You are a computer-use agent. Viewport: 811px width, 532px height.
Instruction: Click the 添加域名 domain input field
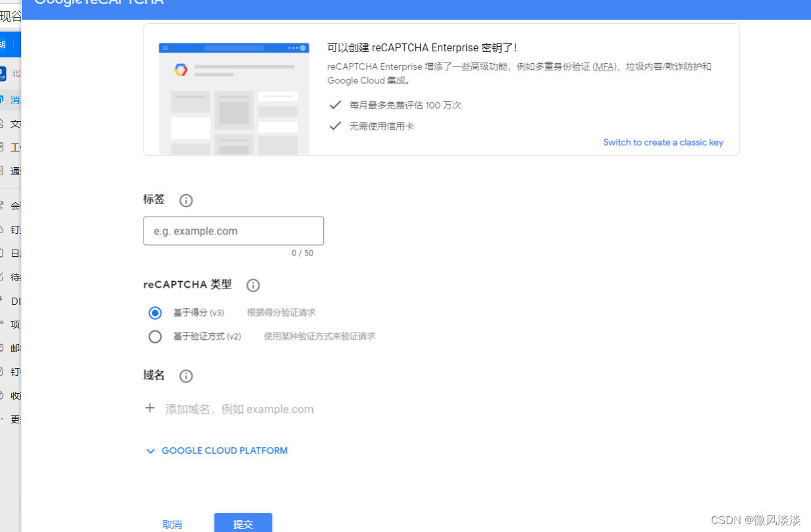tap(239, 409)
